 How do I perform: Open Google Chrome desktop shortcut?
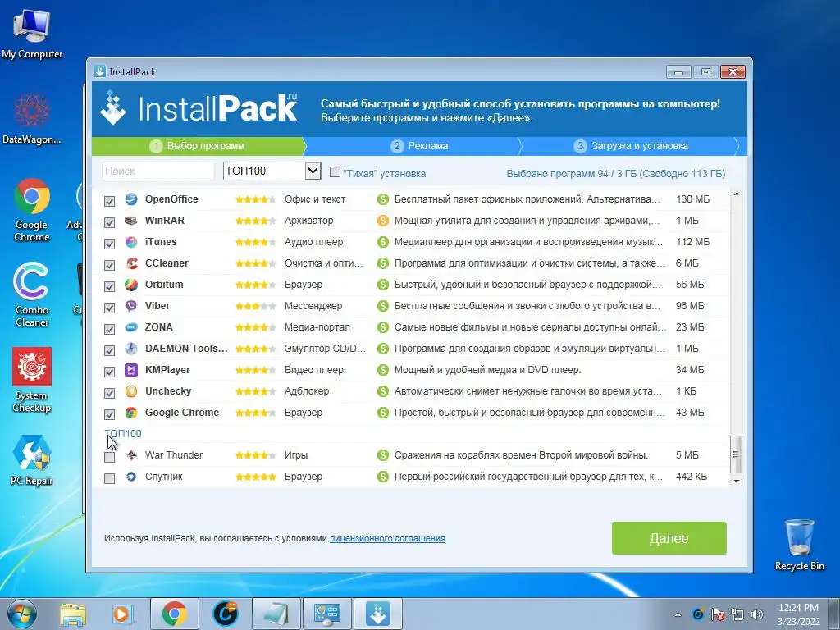[32, 210]
